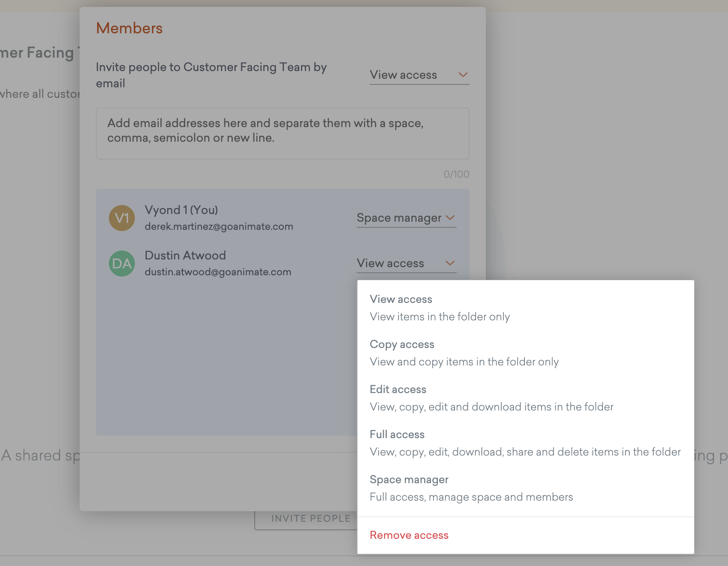The height and width of the screenshot is (566, 728).
Task: Click the chevron on the Space manager selector
Action: coord(450,218)
